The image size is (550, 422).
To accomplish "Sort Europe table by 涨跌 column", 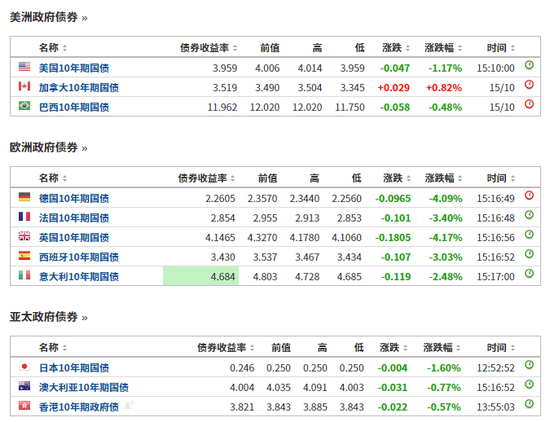I will pos(397,178).
